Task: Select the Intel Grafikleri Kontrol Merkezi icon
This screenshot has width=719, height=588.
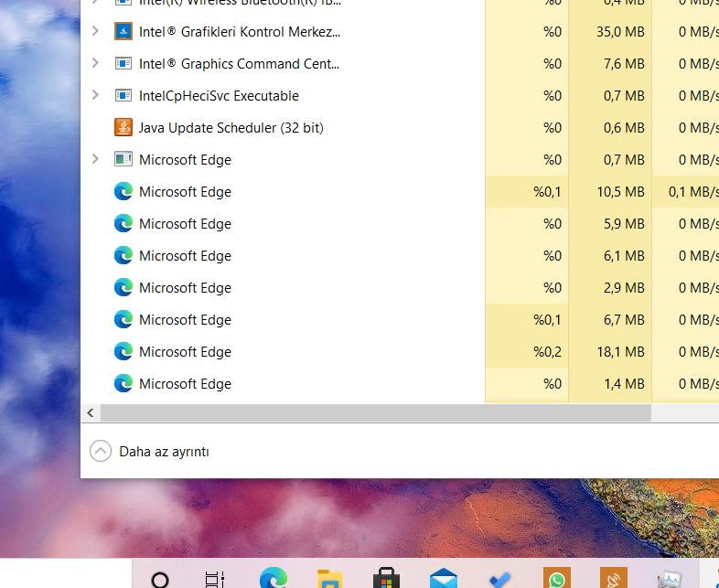Action: tap(123, 32)
